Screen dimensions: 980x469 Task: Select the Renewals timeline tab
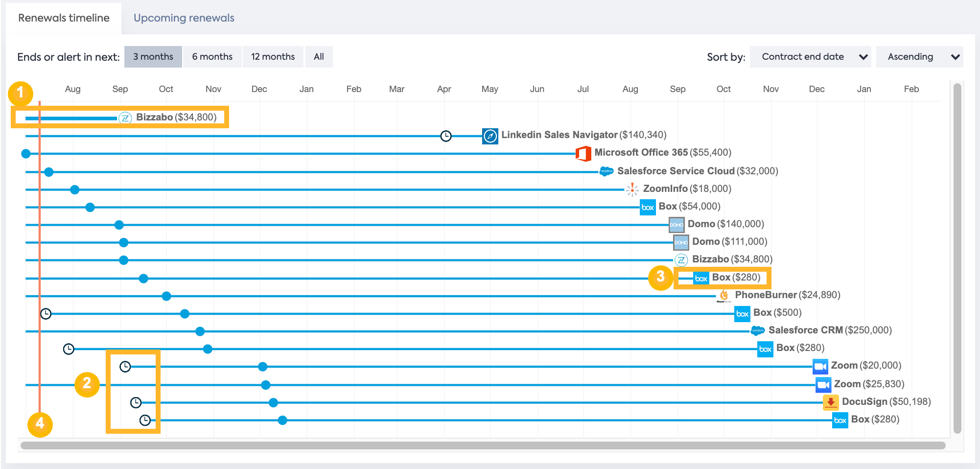[x=64, y=18]
